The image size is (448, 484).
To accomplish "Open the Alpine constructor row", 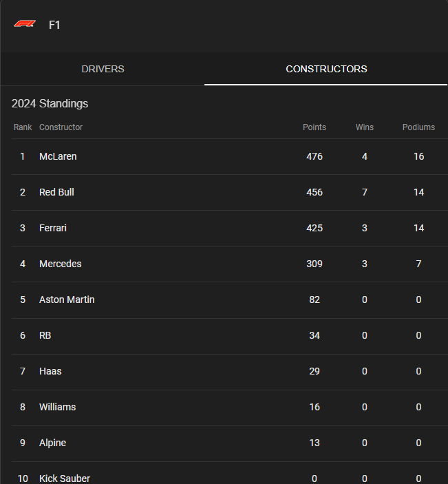I will [230, 443].
